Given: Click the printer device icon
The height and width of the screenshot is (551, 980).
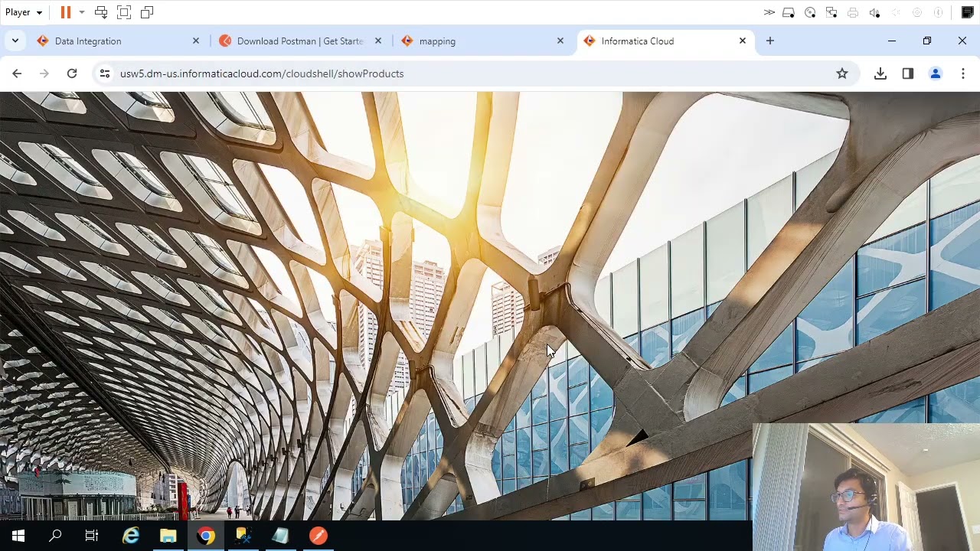Looking at the screenshot, I should click(x=853, y=12).
